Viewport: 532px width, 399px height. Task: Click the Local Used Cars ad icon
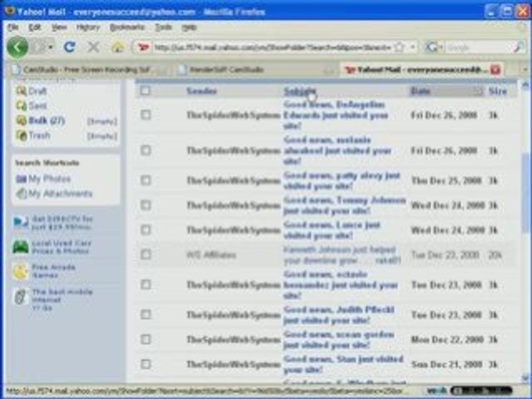pyautogui.click(x=21, y=247)
